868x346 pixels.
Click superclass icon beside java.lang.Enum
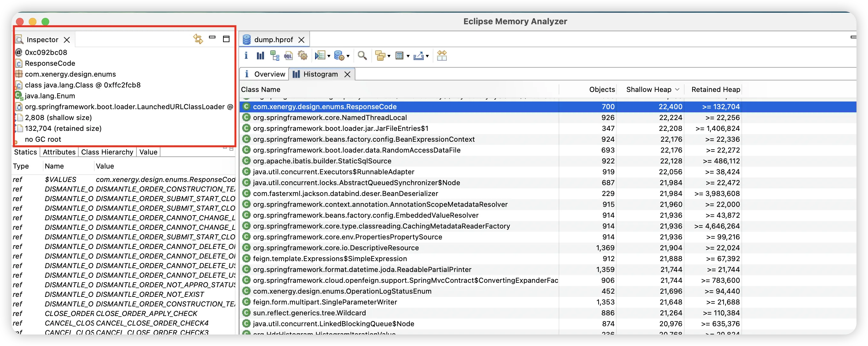tap(19, 95)
